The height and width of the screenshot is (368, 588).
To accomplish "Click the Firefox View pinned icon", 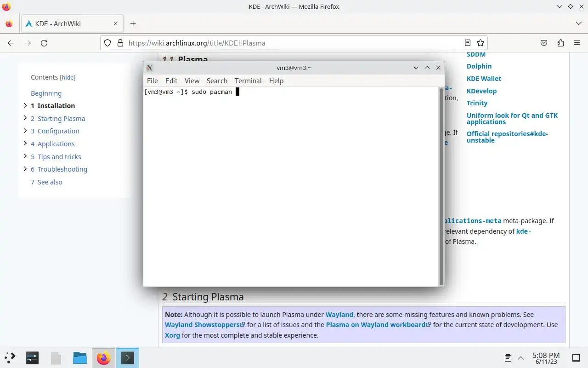I will tap(9, 23).
